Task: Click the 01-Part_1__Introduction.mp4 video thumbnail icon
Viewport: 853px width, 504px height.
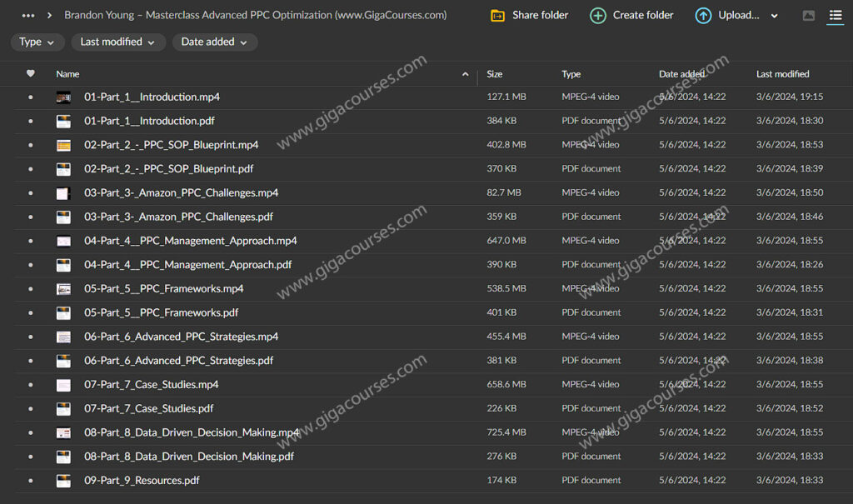Action: [63, 97]
